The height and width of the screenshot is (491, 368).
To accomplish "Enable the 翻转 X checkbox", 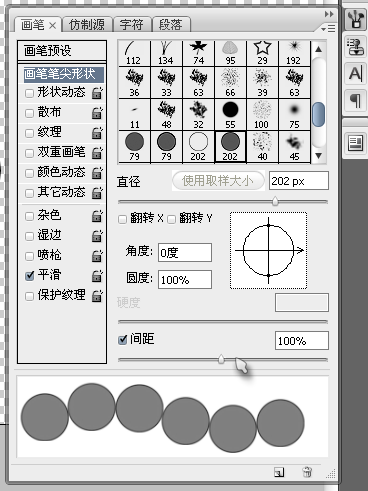I will [x=122, y=219].
